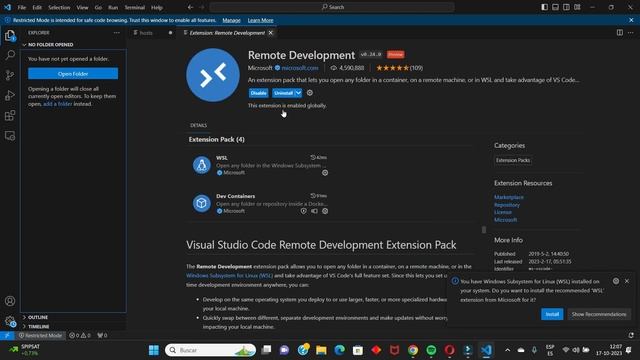The image size is (640, 360).
Task: Open microsoft.com publisher link
Action: click(x=300, y=68)
